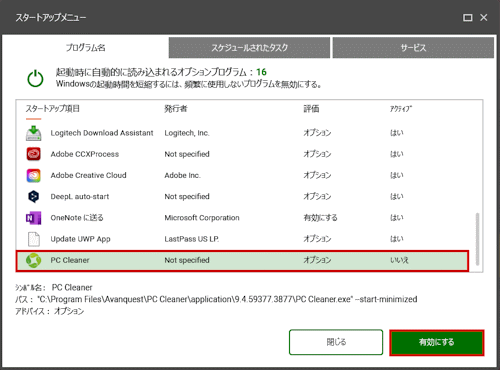Click publisher LastPass US LP.
The height and width of the screenshot is (370, 500).
pyautogui.click(x=192, y=239)
